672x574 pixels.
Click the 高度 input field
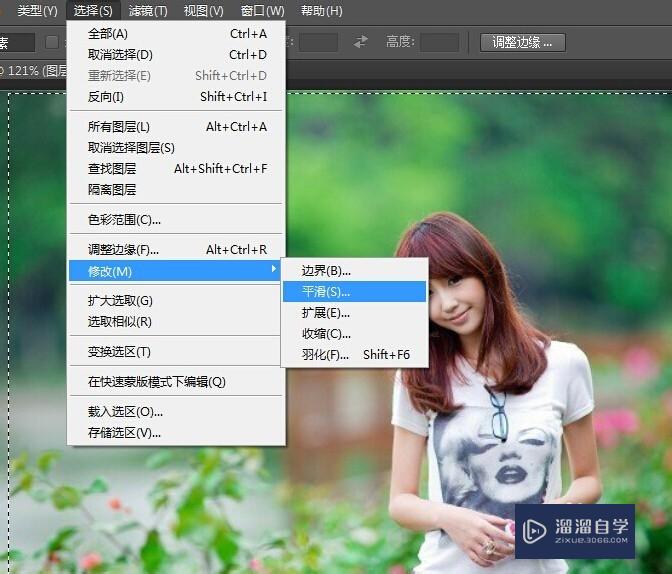(440, 42)
